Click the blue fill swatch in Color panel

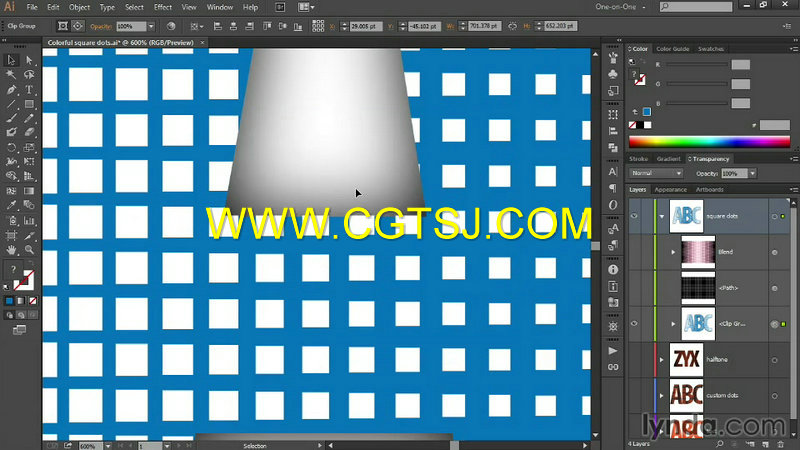coord(647,112)
